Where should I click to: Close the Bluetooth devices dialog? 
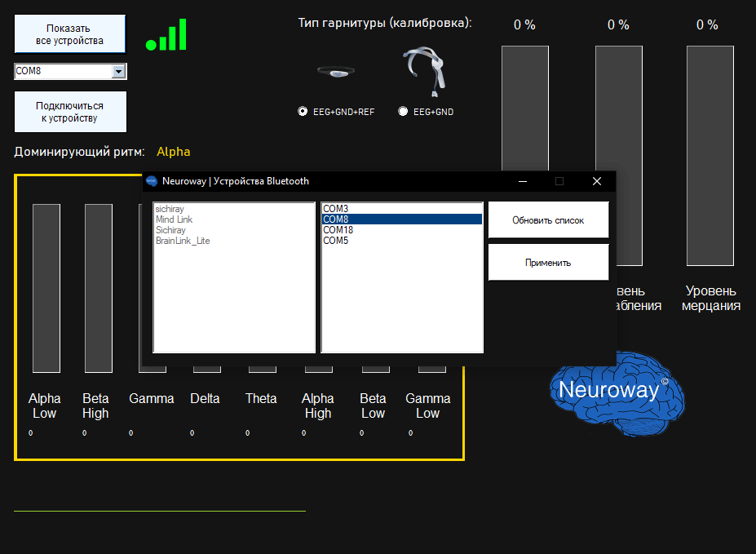tap(597, 181)
